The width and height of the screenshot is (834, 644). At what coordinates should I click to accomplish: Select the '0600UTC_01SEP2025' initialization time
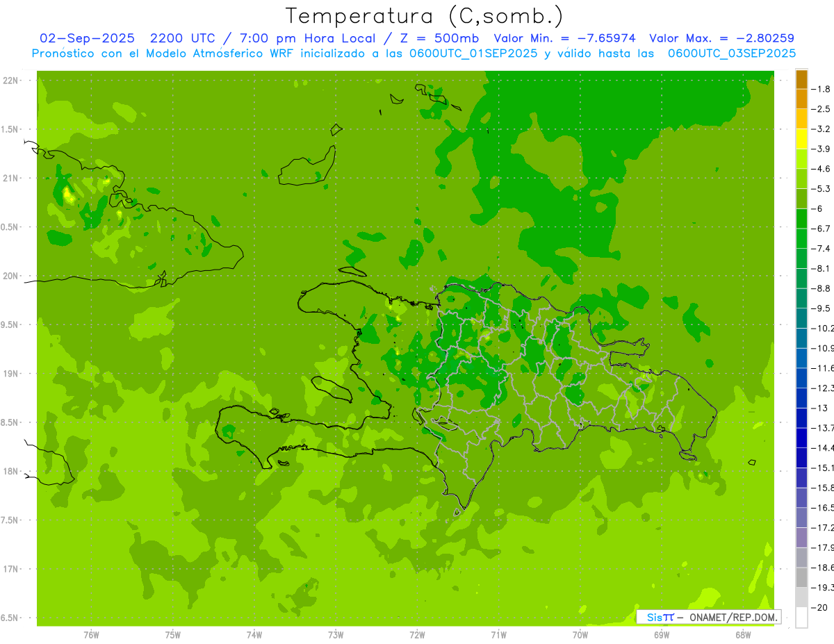(x=473, y=53)
